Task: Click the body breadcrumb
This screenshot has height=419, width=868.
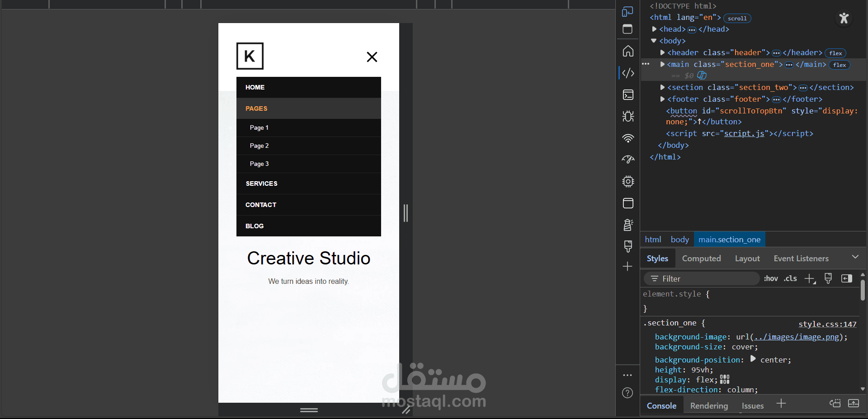Action: [x=679, y=240]
